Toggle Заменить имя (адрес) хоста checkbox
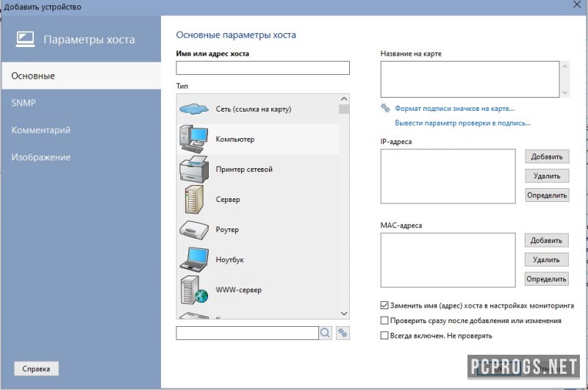Image resolution: width=588 pixels, height=390 pixels. [x=384, y=306]
